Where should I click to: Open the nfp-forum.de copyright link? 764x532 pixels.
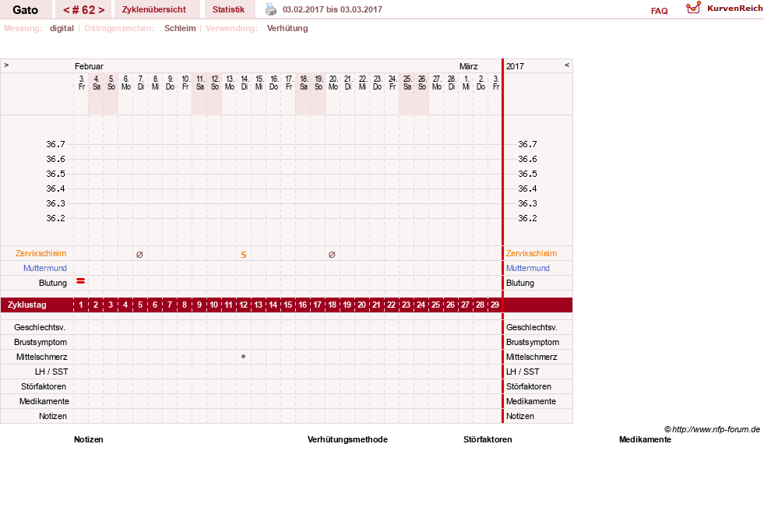712,429
